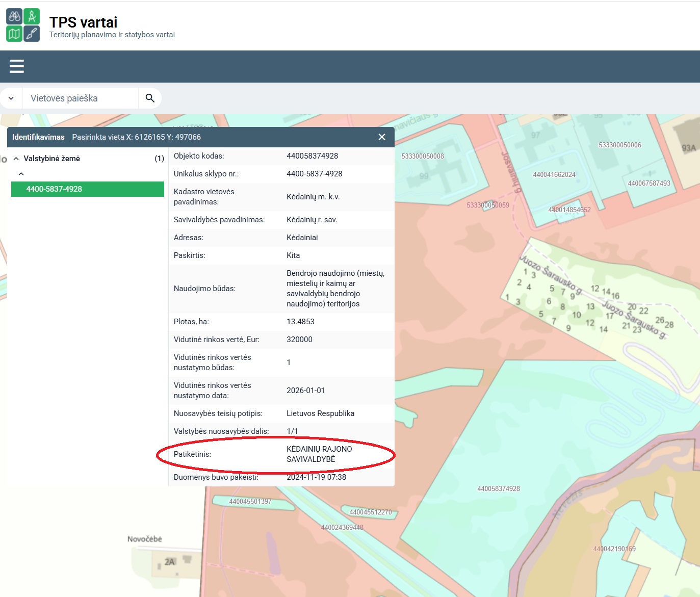This screenshot has height=597, width=700.
Task: Click the Bendrojo naudojimo usage text
Action: (335, 289)
